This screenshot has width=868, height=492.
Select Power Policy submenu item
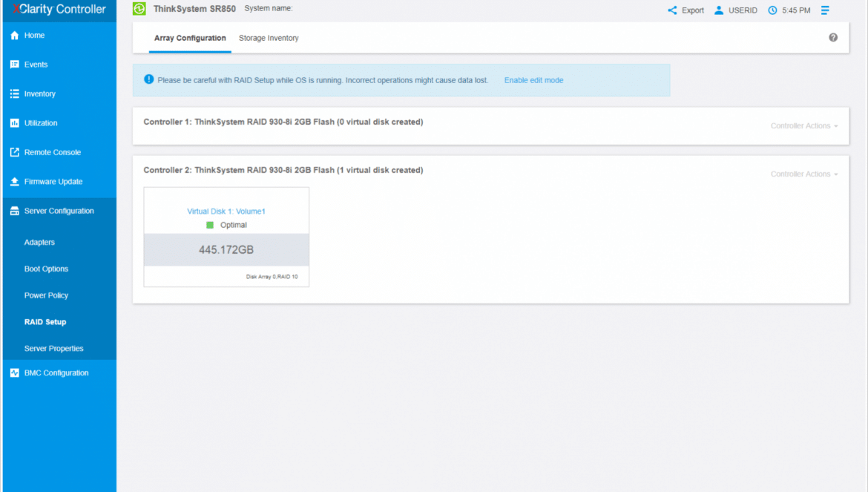47,295
